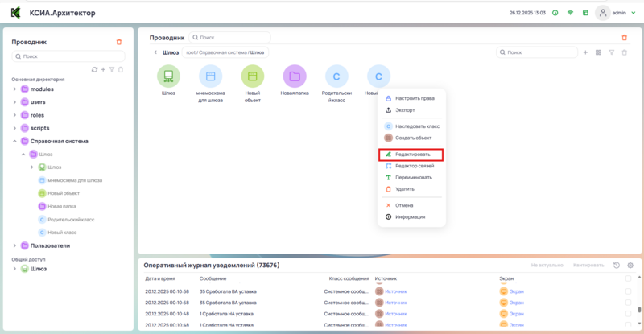Open the first Источник link in journal

click(x=396, y=291)
